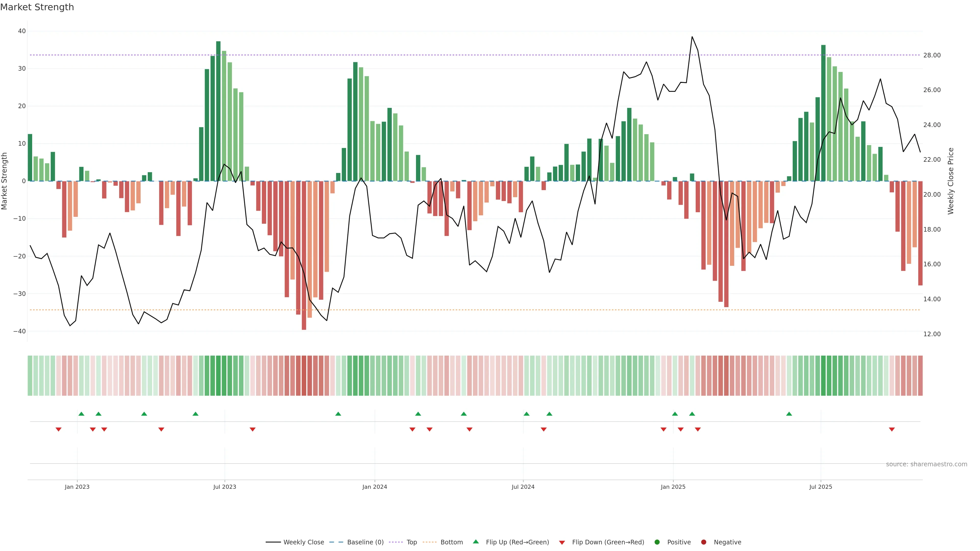Click the Jul 2025 x-axis label
Viewport: 980px width, 551px height.
[820, 487]
